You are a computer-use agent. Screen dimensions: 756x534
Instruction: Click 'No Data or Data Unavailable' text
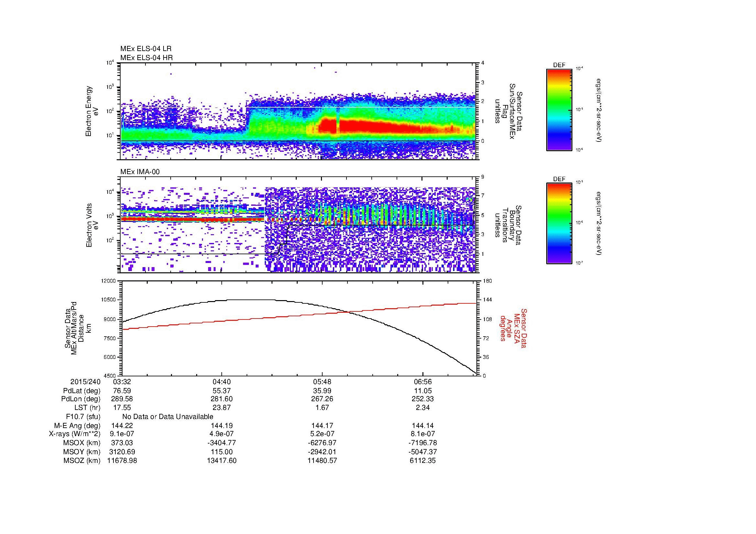point(168,417)
